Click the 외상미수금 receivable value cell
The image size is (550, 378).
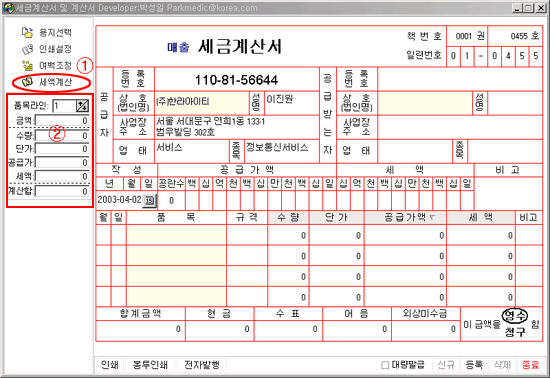click(x=425, y=330)
